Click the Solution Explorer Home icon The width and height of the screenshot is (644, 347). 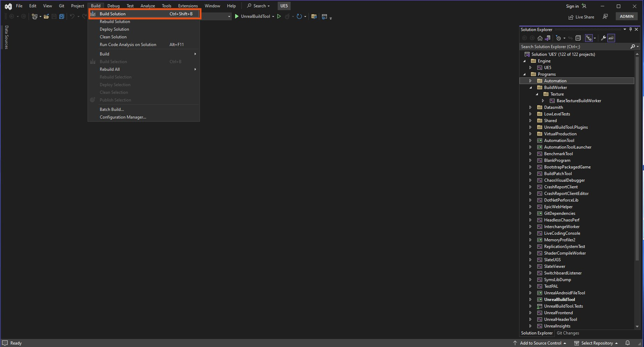tap(540, 38)
